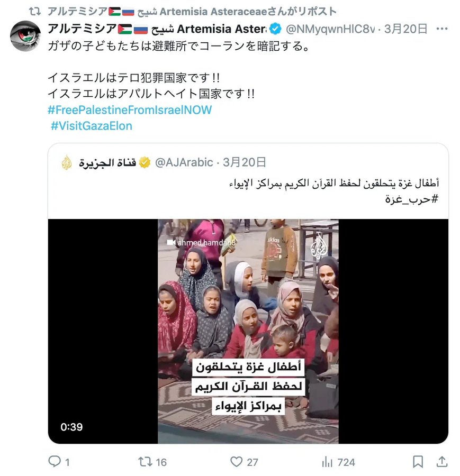Click the 3月20日 timestamp of main post
460x476 pixels.
(405, 29)
